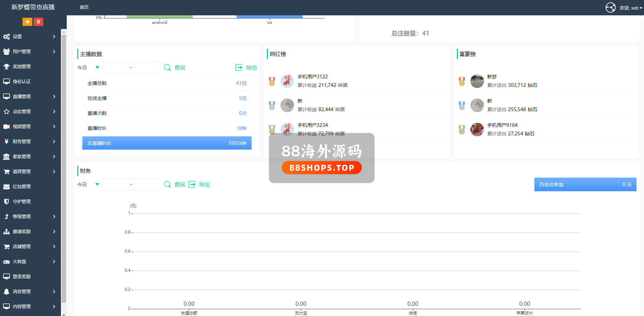Click the user avatar icon in top bar

point(610,7)
